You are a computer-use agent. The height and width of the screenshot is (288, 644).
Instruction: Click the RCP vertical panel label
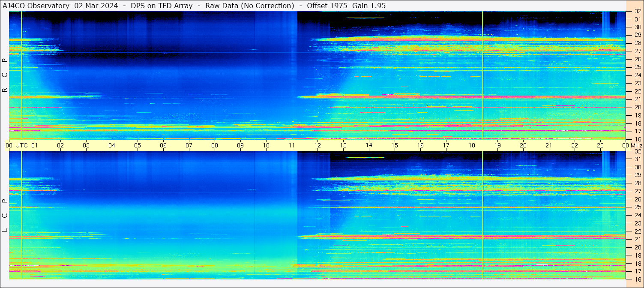(5, 75)
